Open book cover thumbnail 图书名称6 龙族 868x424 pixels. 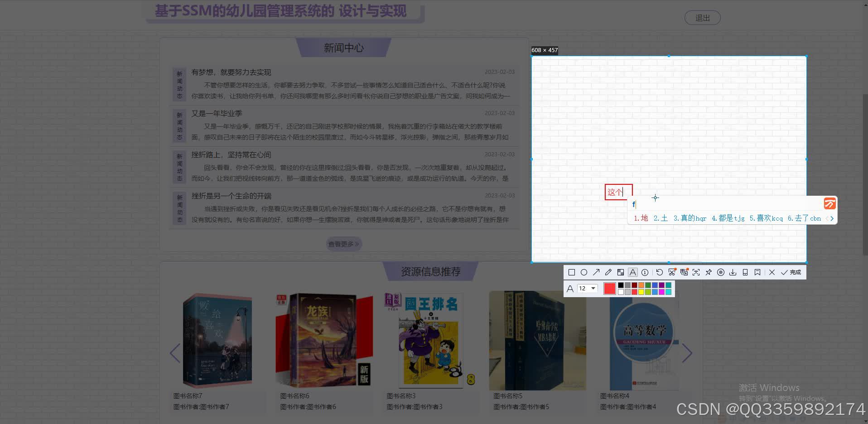(324, 341)
